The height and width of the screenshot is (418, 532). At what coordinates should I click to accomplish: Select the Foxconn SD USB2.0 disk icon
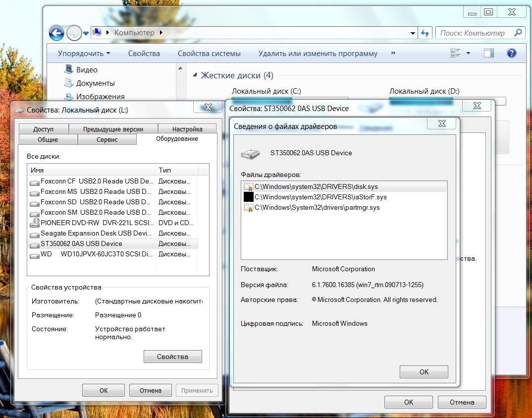34,203
